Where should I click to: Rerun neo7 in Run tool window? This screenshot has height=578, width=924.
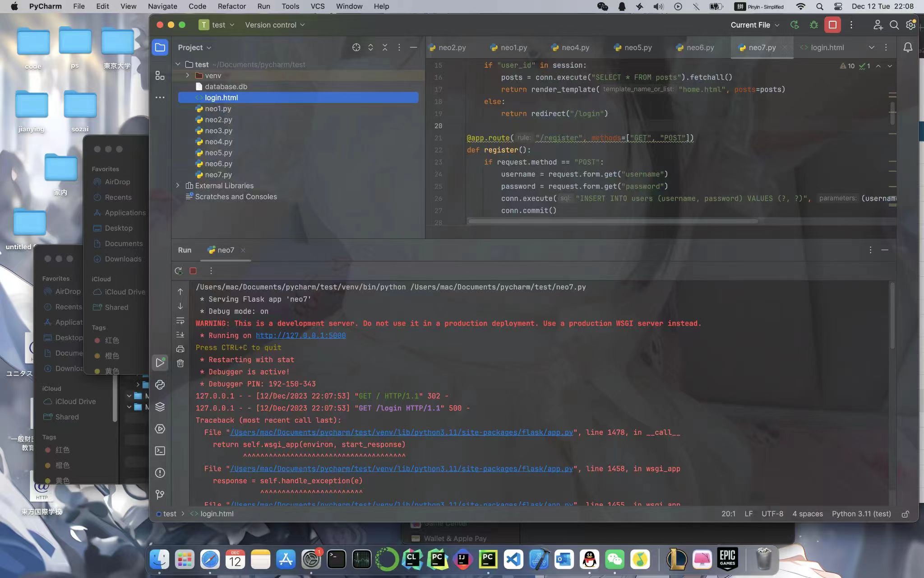(179, 271)
